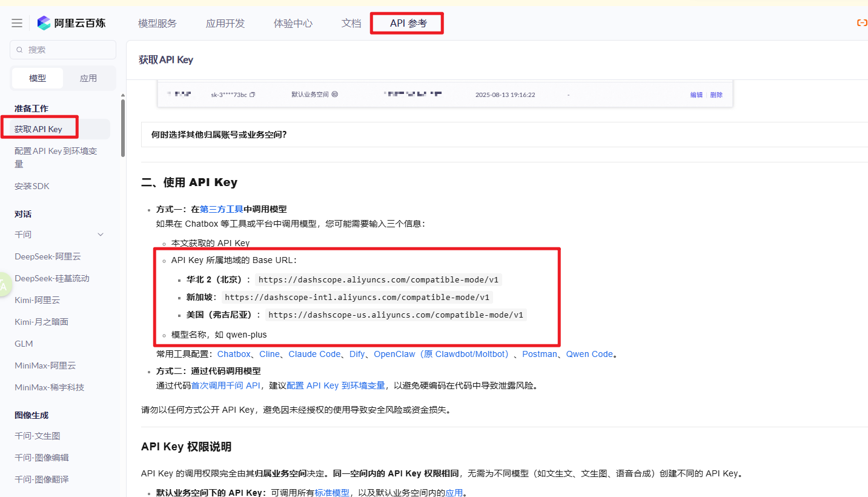The width and height of the screenshot is (868, 497).
Task: Open 安装 SDK sidebar item
Action: click(32, 186)
